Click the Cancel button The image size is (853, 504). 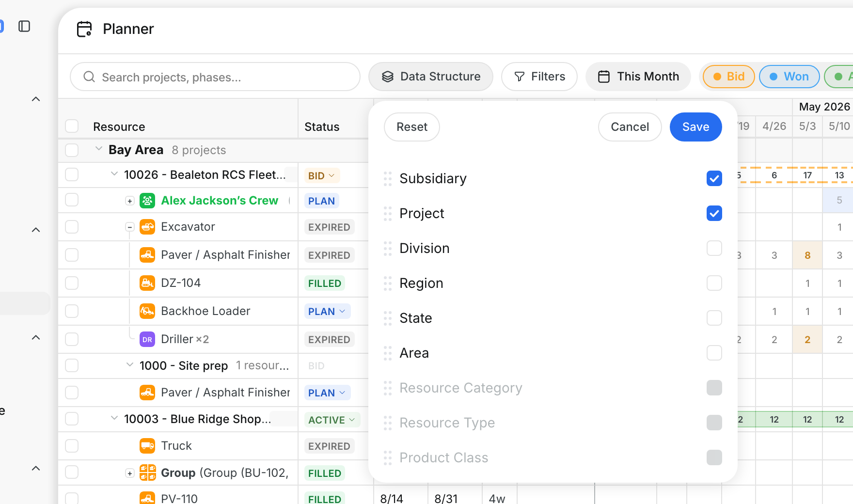(x=630, y=127)
